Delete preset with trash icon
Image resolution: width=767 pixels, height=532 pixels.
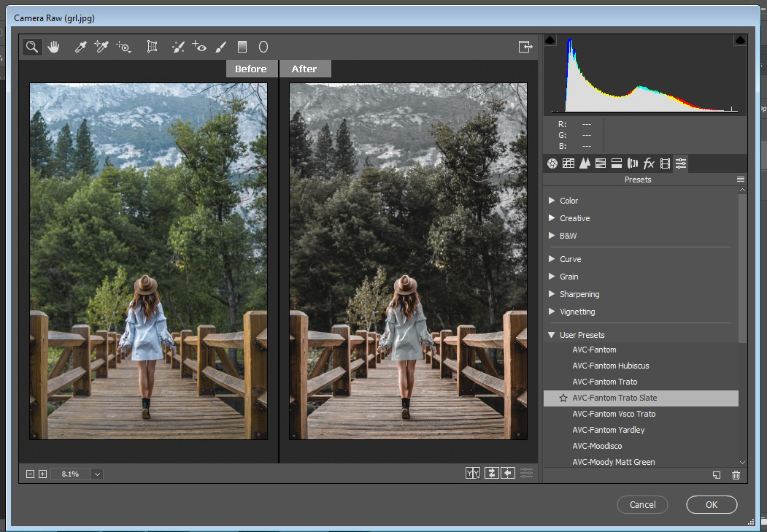[736, 475]
